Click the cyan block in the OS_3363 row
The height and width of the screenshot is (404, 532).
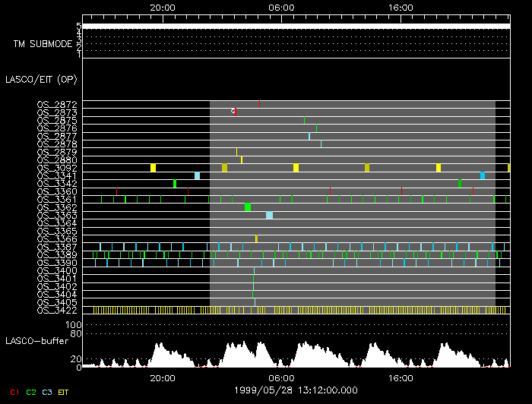tap(269, 216)
